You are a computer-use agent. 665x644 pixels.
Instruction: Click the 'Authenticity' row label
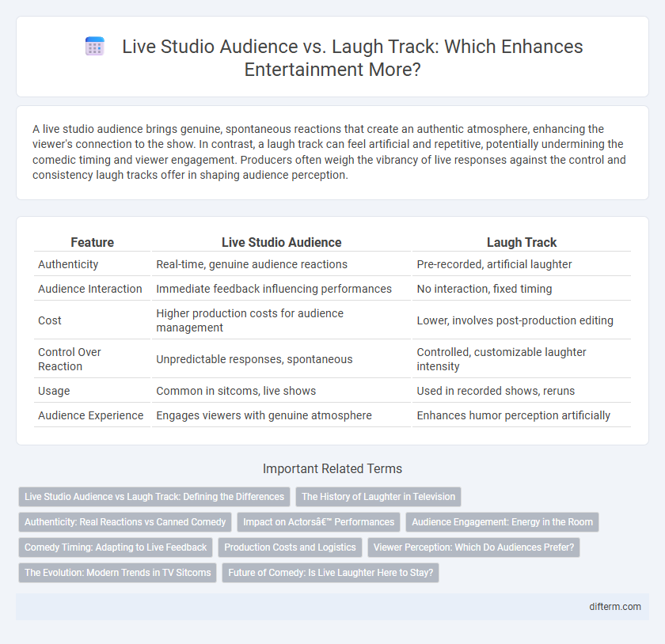(x=68, y=264)
